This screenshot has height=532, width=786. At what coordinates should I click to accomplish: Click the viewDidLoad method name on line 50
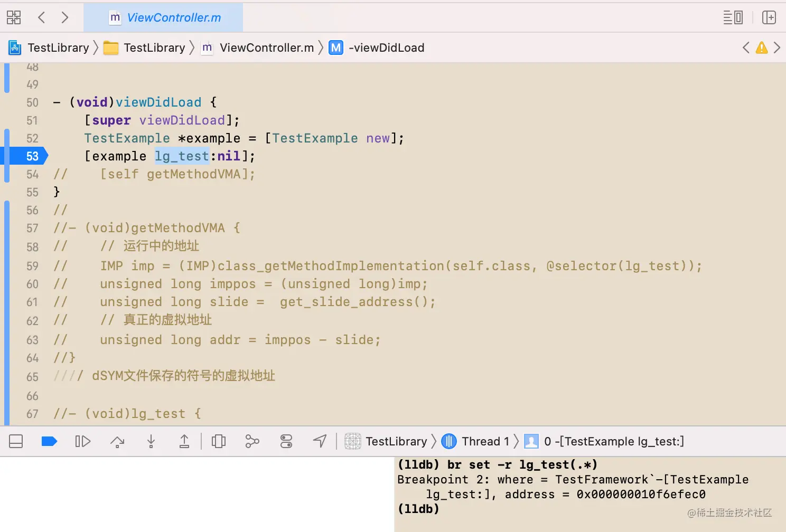[158, 102]
